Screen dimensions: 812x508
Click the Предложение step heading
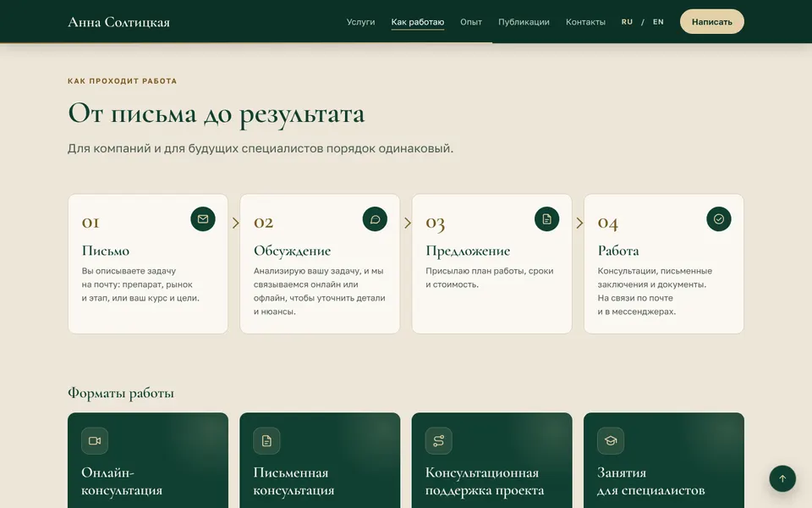coord(468,251)
